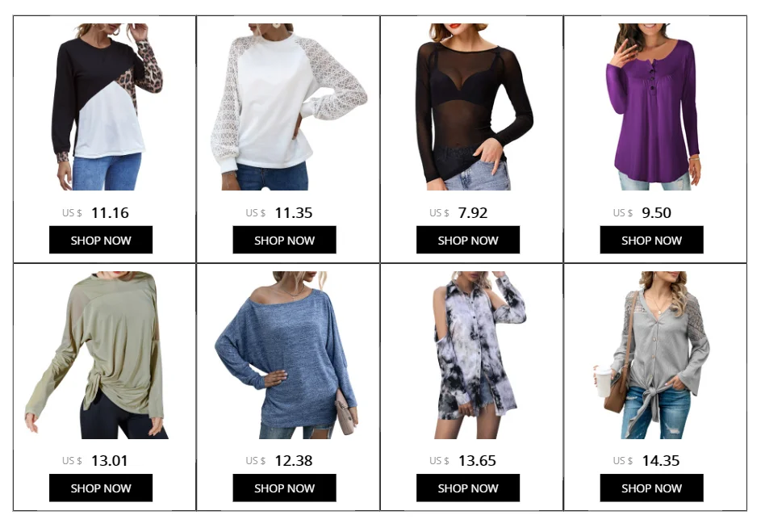
Task: Open the olive green twist-hem top image
Action: 97,355
